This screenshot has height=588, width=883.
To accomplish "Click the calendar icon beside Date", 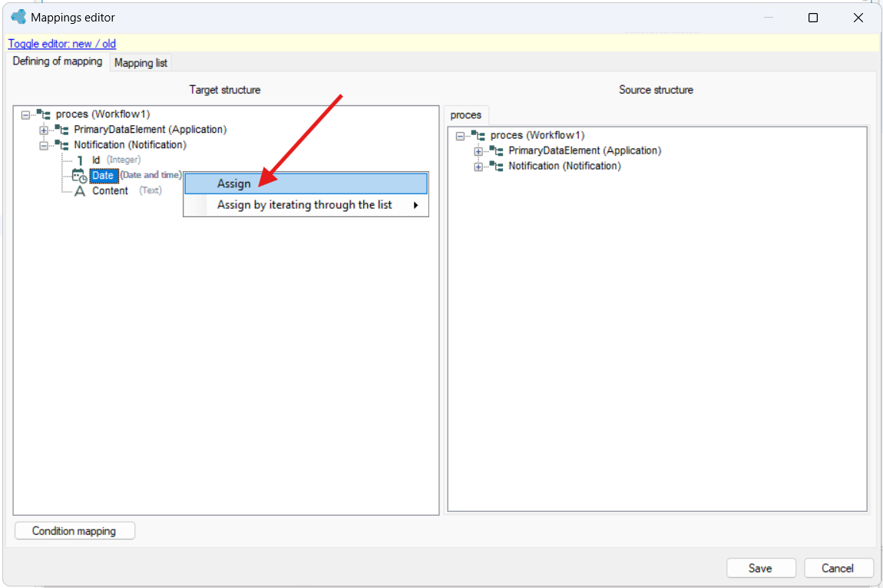I will pos(79,176).
